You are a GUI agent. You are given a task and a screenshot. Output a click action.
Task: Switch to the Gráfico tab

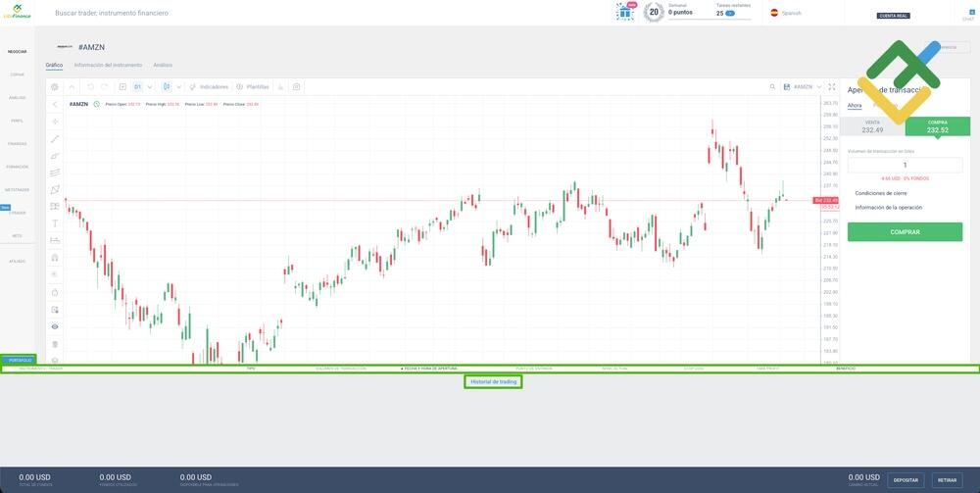coord(54,65)
